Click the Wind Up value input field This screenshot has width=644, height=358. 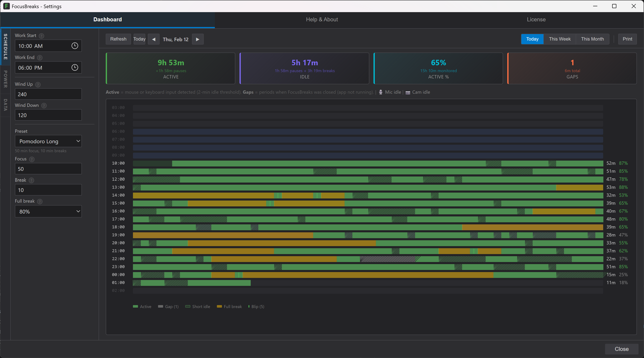48,94
